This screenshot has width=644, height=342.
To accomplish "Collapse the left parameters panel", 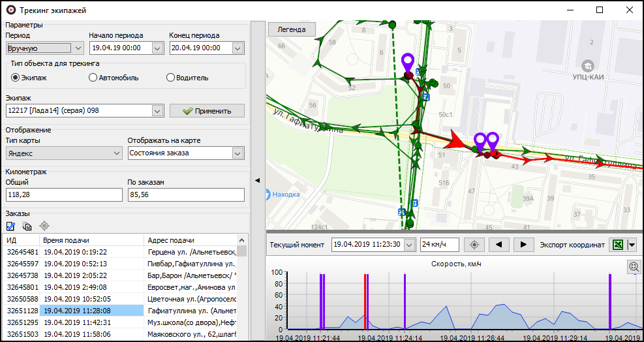I will [x=257, y=180].
